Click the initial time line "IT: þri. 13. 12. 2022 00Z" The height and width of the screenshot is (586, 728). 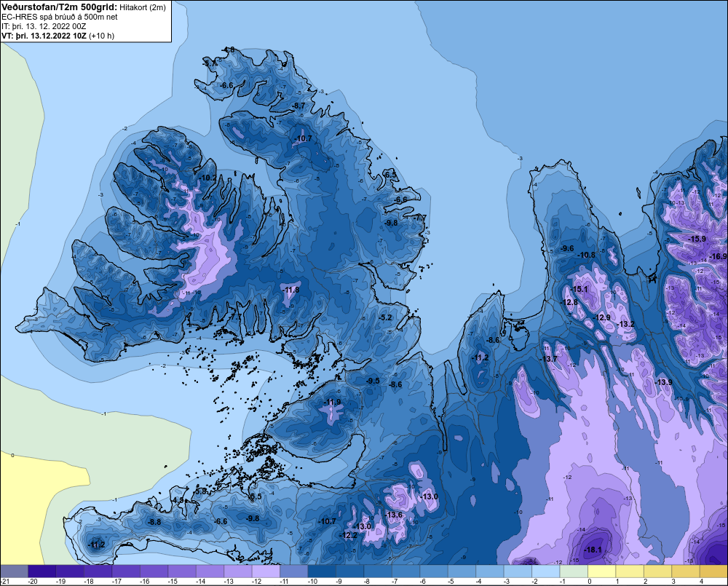[x=44, y=26]
